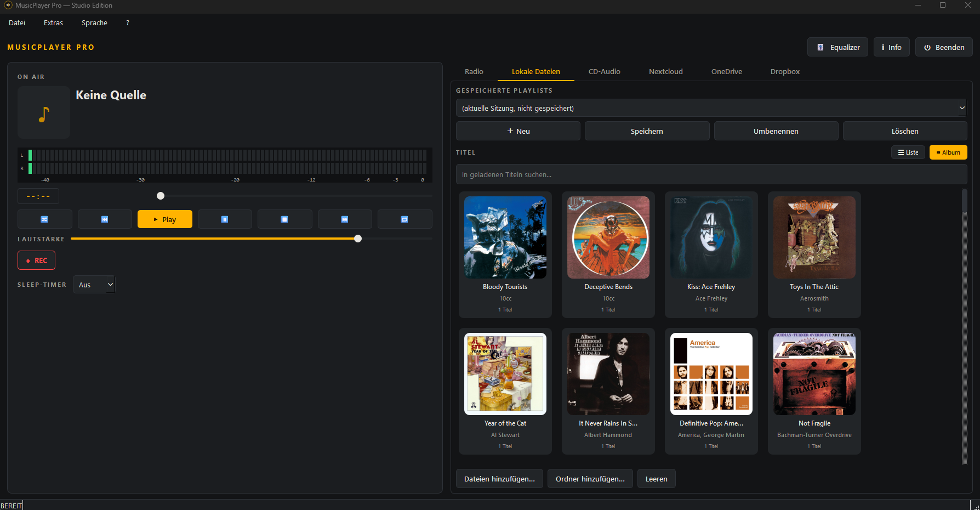Open the OneDrive tab
The image size is (980, 510).
point(727,71)
